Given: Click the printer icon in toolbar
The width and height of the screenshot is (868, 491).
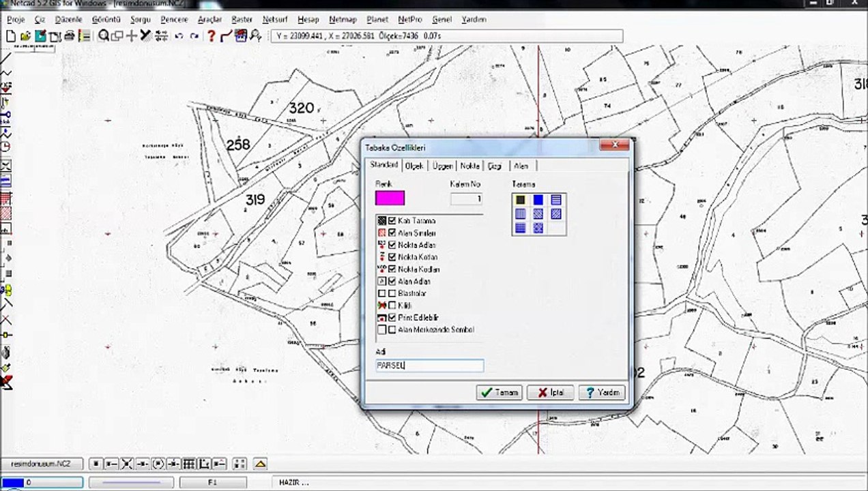Looking at the screenshot, I should (69, 36).
